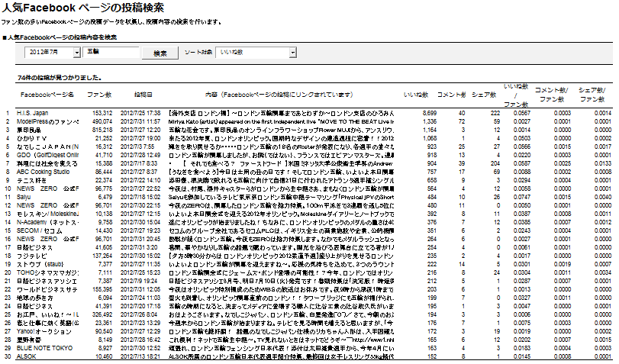Open the NEWS ZERO page link in row 10
This screenshot has width=619, height=364.
click(x=47, y=188)
